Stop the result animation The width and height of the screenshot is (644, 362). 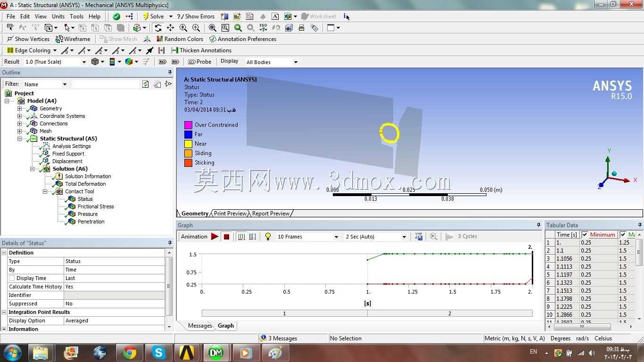[226, 237]
